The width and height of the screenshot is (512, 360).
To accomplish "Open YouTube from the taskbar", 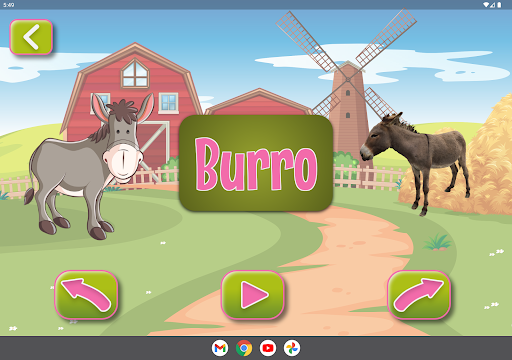I will (268, 348).
